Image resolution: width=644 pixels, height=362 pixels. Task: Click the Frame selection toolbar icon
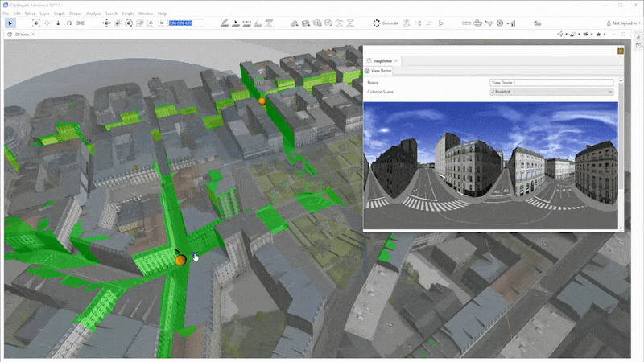click(36, 23)
